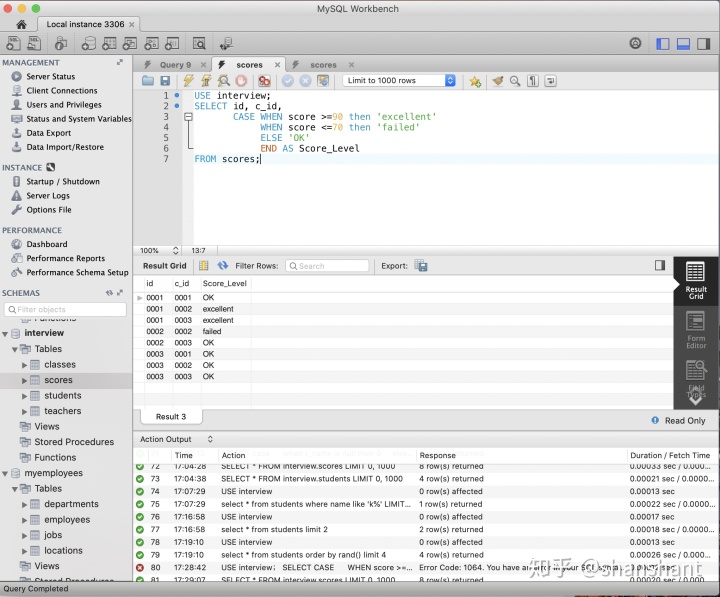The image size is (720, 597).
Task: Toggle word wrapping in editor
Action: [x=551, y=81]
